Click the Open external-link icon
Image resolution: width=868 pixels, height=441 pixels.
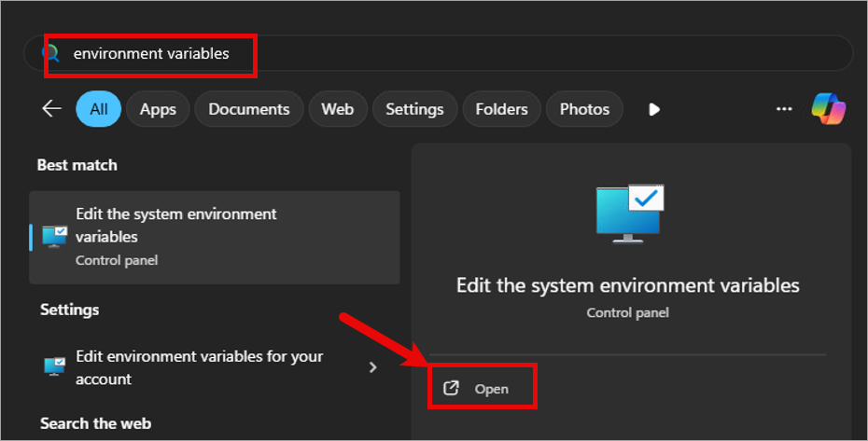(451, 388)
